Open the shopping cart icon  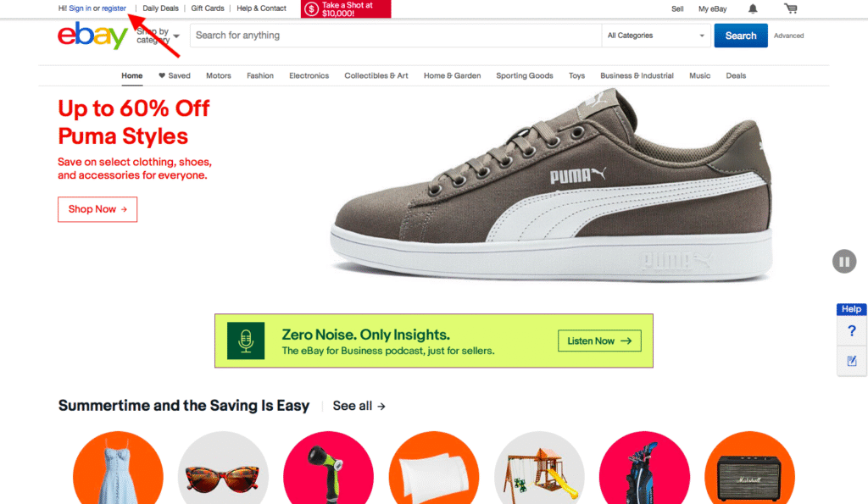click(791, 8)
